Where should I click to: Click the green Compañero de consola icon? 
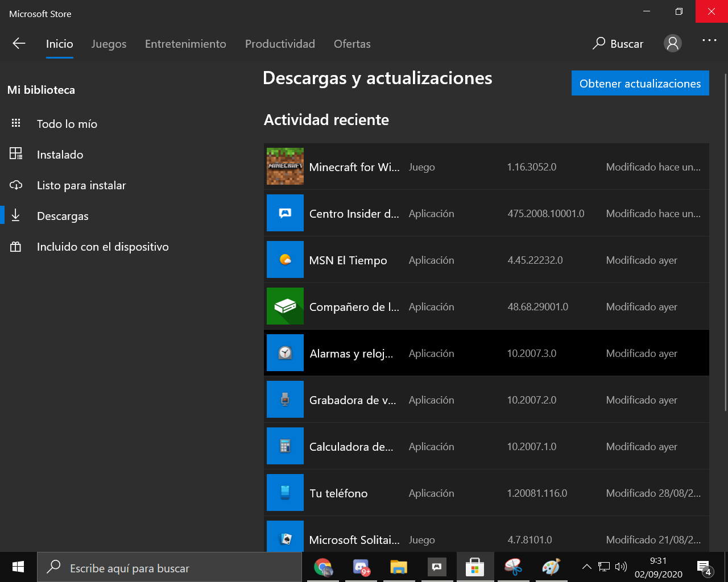coord(285,306)
